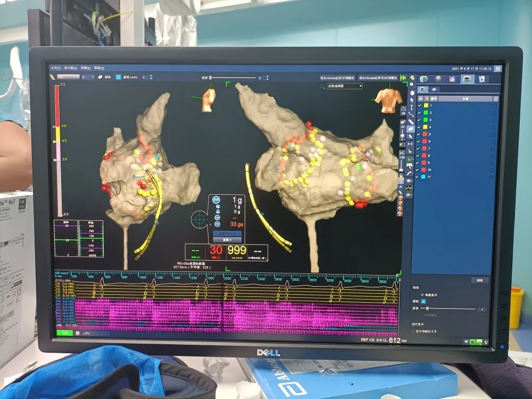Click 'Mark 3D lesion at EnGuide' button

pos(378,78)
